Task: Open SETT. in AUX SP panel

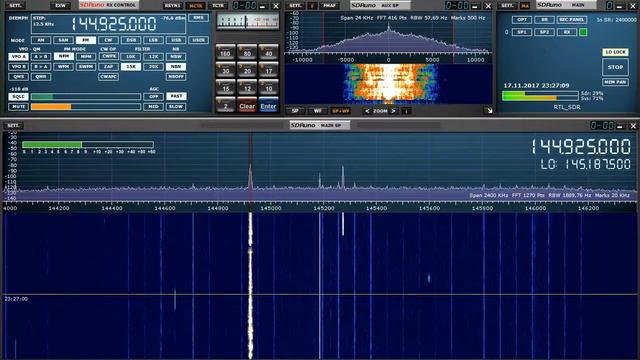Action: 295,6
